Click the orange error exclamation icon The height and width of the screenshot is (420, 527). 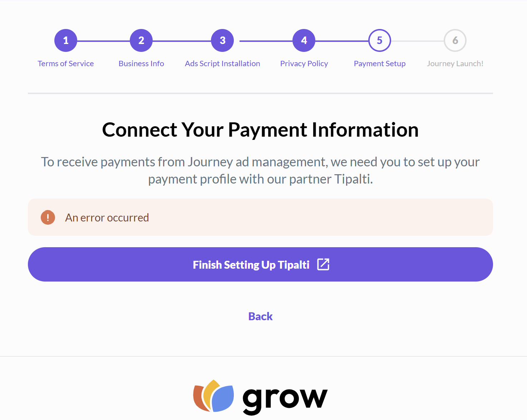point(48,218)
